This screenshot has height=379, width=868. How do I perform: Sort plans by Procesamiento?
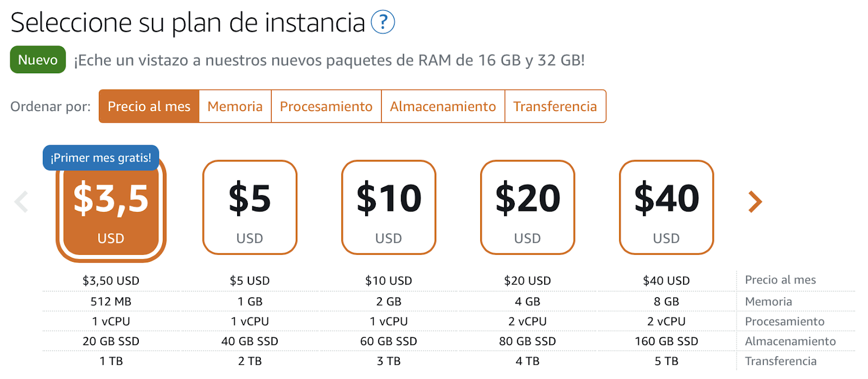[x=326, y=106]
